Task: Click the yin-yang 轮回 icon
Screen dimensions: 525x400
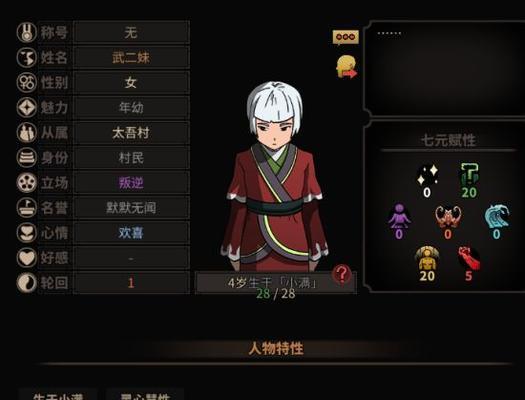Action: [x=26, y=283]
